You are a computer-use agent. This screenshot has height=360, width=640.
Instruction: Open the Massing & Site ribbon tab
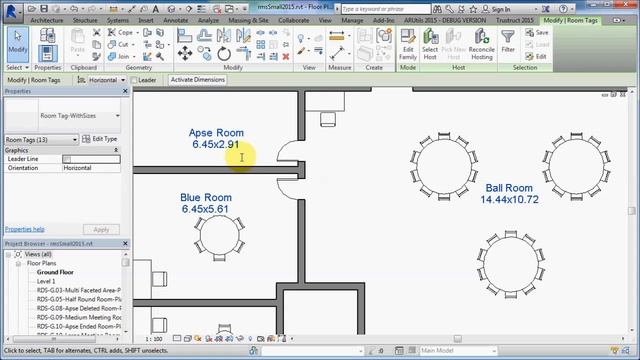(x=248, y=20)
